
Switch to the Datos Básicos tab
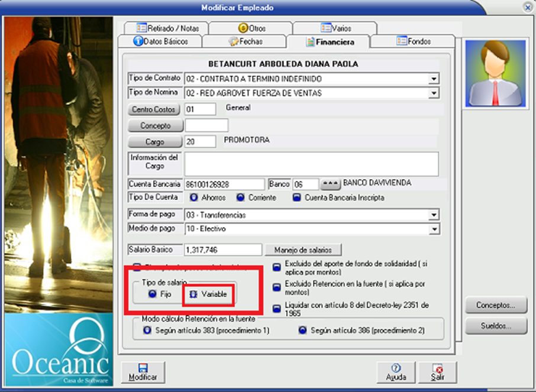[160, 42]
